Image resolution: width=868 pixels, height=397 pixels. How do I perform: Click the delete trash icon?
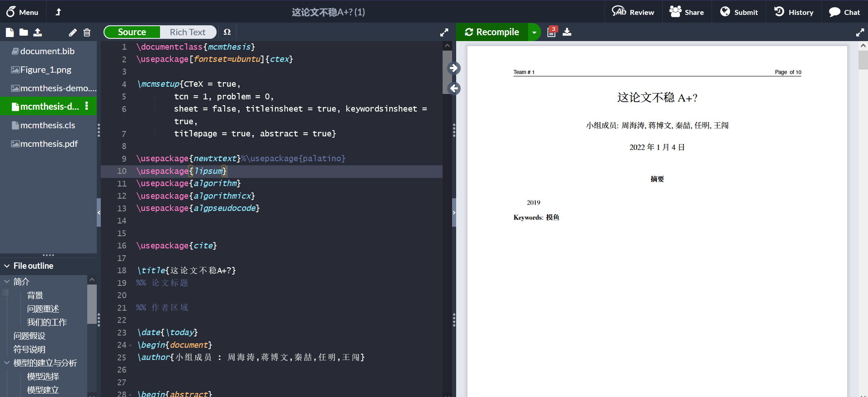coord(87,32)
